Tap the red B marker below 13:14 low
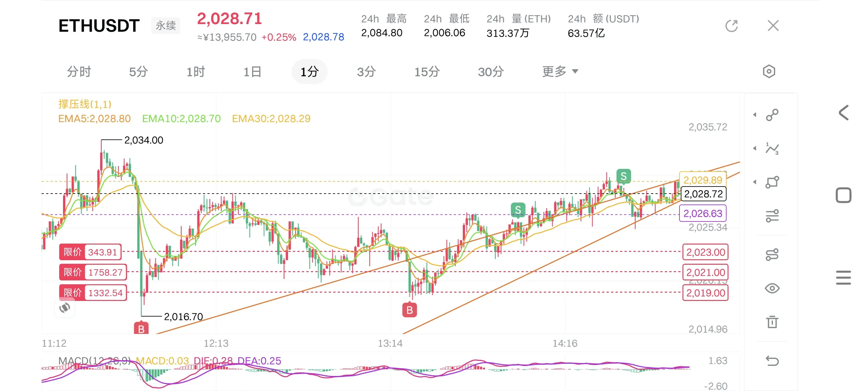This screenshot has height=391, width=868. click(x=409, y=310)
